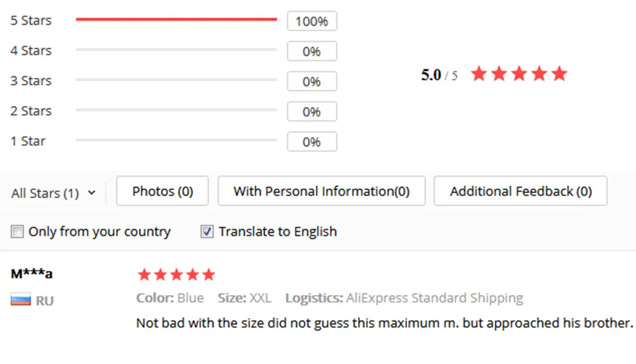
Task: Select the 2 Stars row label
Action: pos(31,111)
